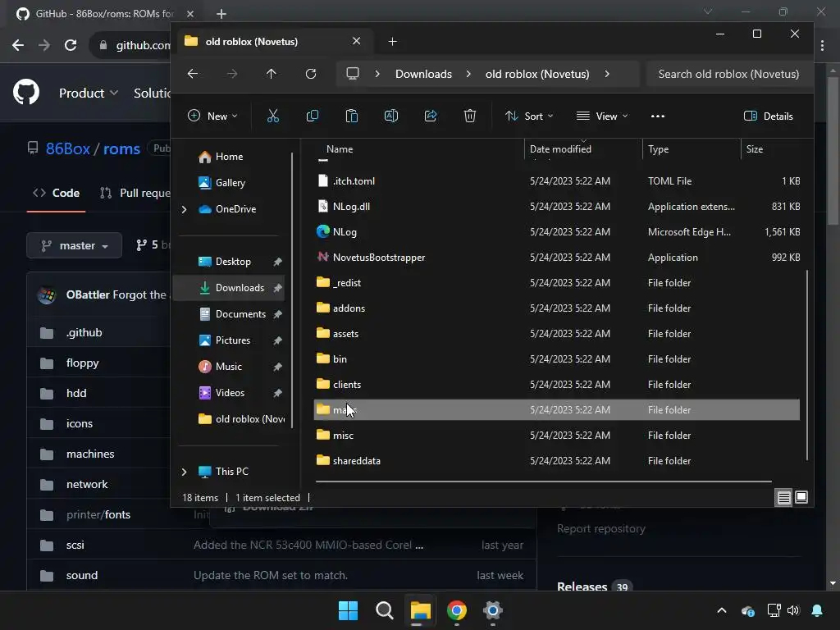Show hidden system tray icons chevron
Image resolution: width=840 pixels, height=630 pixels.
click(722, 610)
